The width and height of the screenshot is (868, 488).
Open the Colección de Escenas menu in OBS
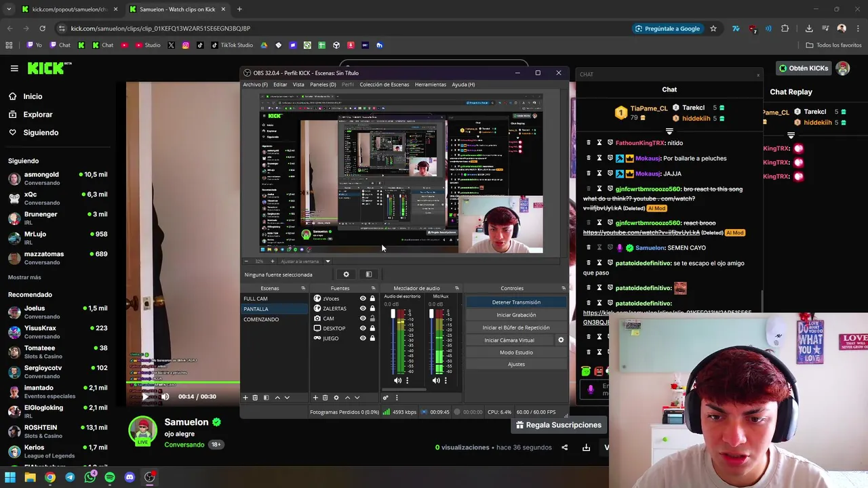[x=384, y=85]
